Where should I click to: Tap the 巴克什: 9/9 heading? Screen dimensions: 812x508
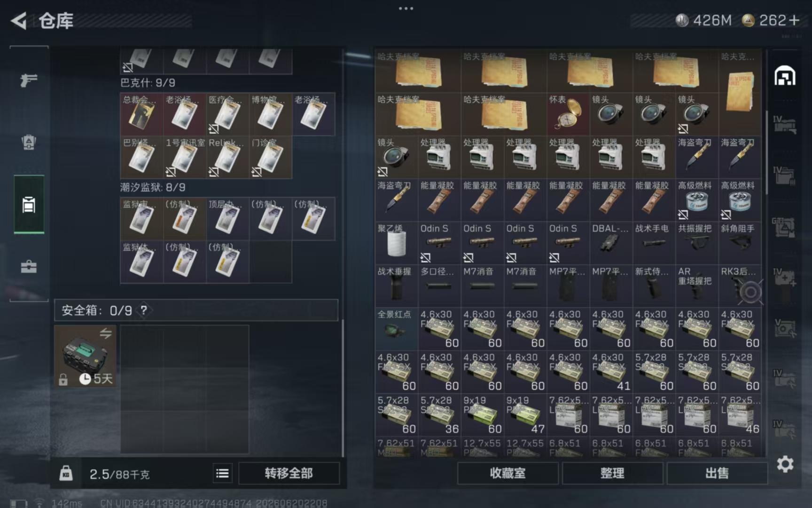pyautogui.click(x=148, y=83)
